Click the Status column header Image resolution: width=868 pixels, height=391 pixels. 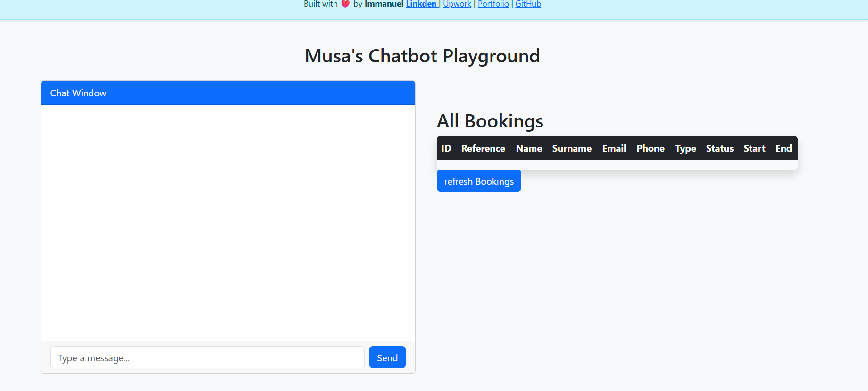pos(720,148)
